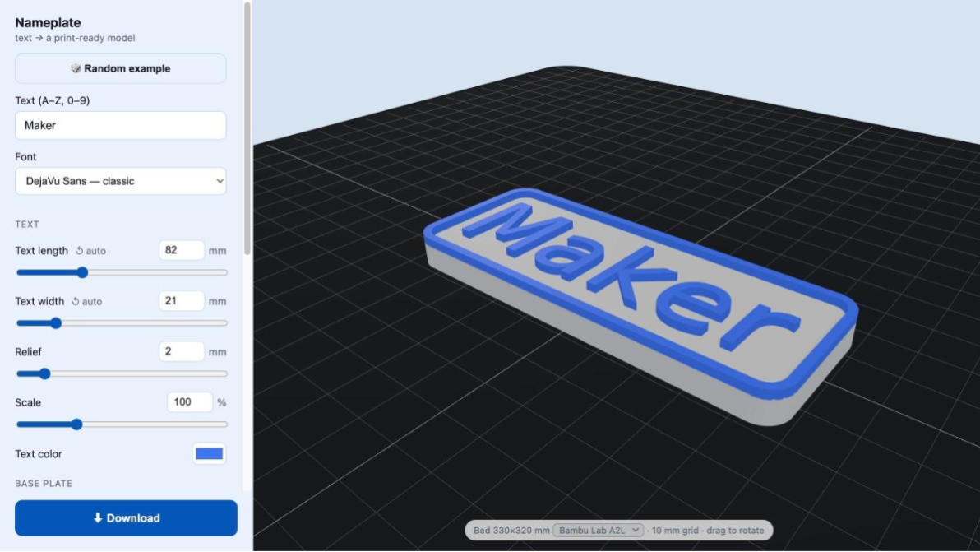Click the '10 mm grid · drag to rotate' text
This screenshot has height=552, width=980.
(x=708, y=530)
